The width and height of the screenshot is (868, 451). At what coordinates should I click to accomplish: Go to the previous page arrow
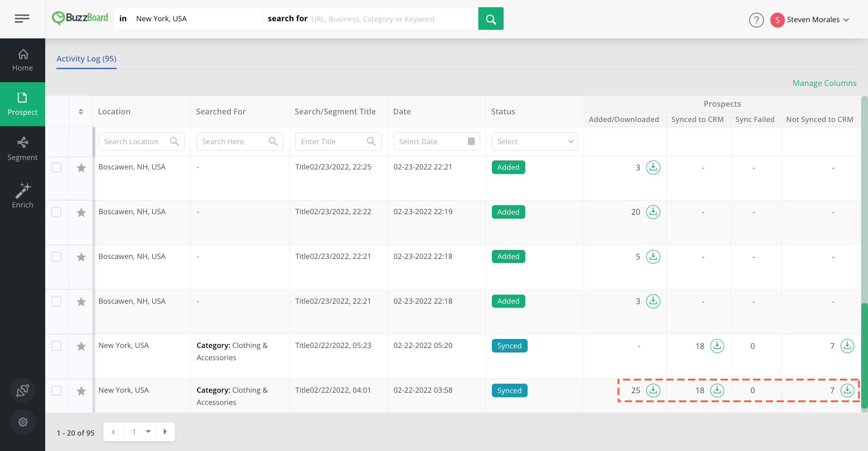pyautogui.click(x=113, y=432)
